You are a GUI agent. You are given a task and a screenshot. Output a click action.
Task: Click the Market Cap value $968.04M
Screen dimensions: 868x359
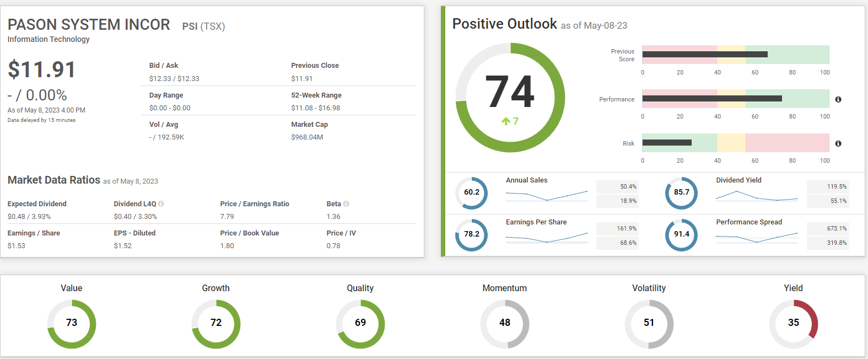307,137
